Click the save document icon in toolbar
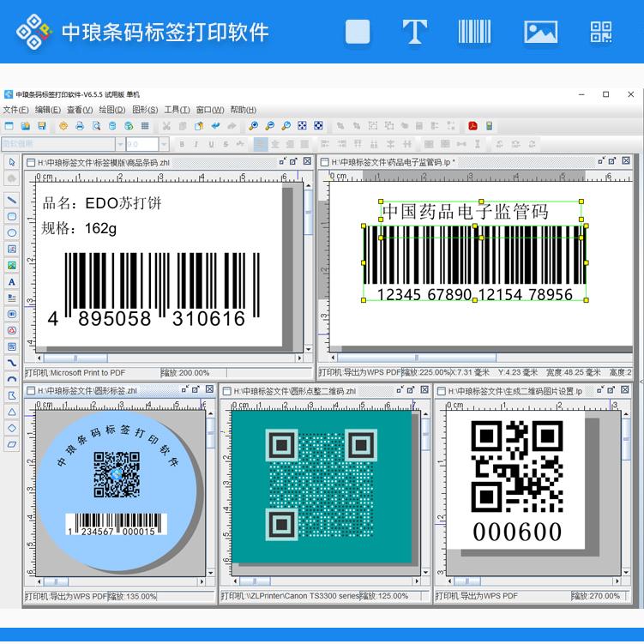 (41, 126)
